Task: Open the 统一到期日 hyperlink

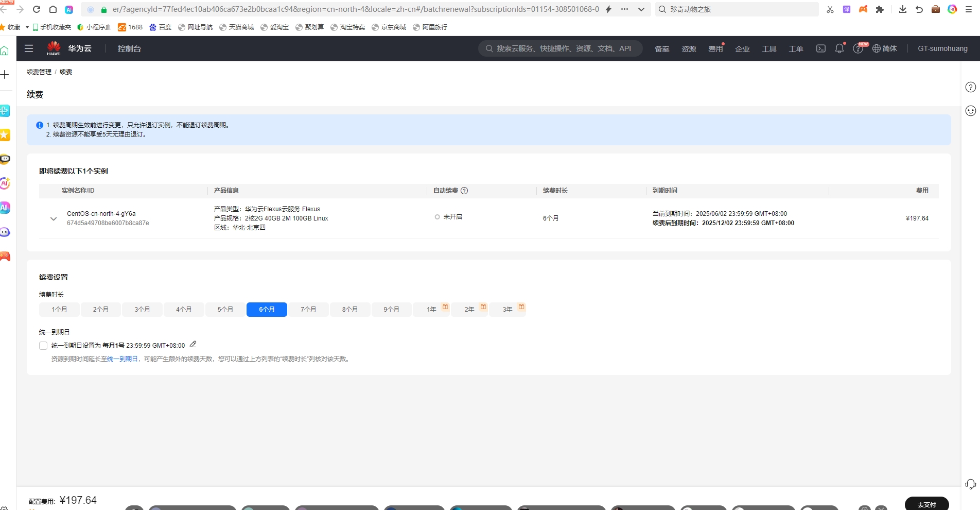Action: 122,359
